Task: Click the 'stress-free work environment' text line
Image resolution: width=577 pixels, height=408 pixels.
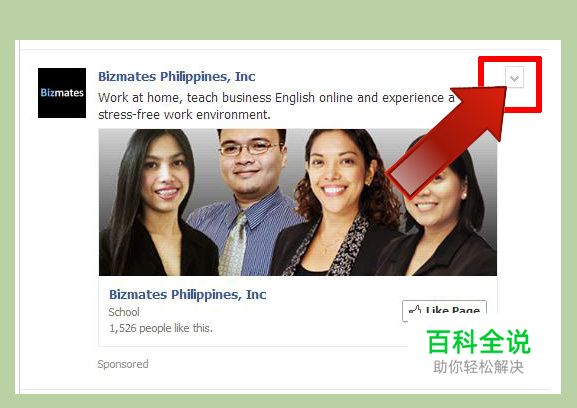Action: pyautogui.click(x=184, y=114)
